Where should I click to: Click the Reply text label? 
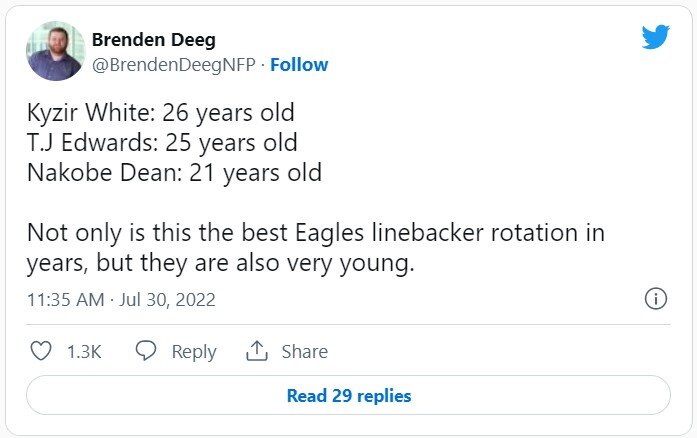point(193,352)
